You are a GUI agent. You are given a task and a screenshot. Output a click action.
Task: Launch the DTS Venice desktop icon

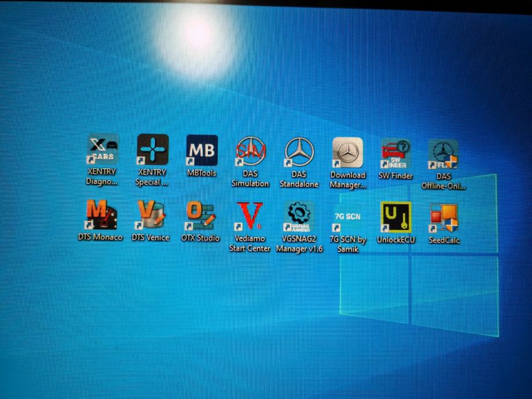click(151, 215)
